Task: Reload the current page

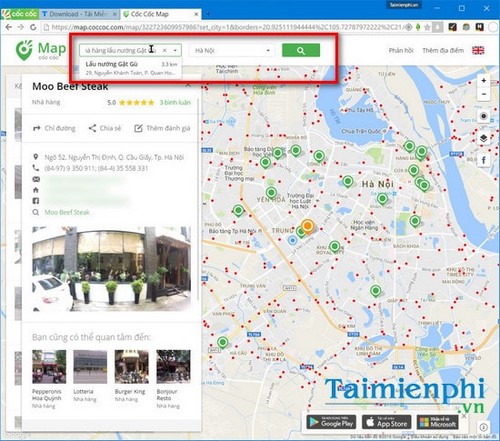Action: coord(33,27)
